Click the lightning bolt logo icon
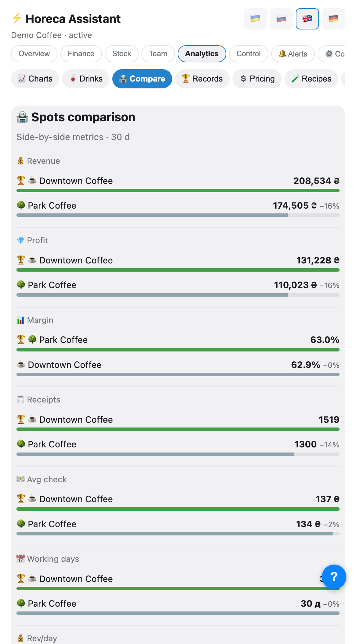This screenshot has width=356, height=644. (16, 19)
